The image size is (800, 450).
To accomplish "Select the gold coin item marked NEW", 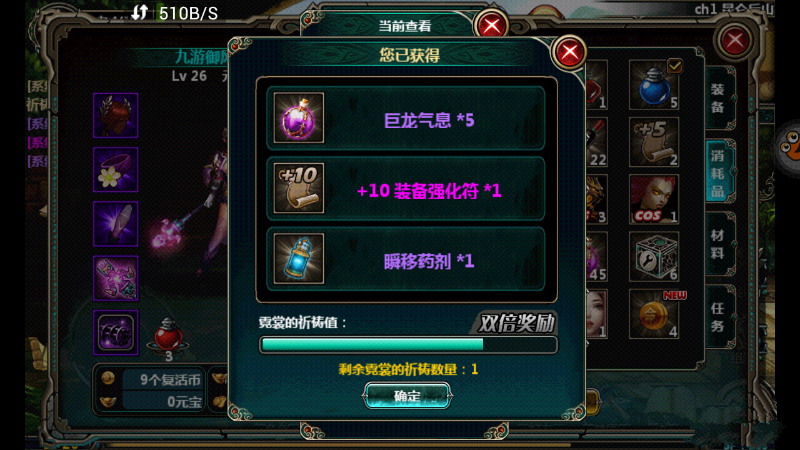I will (x=654, y=314).
